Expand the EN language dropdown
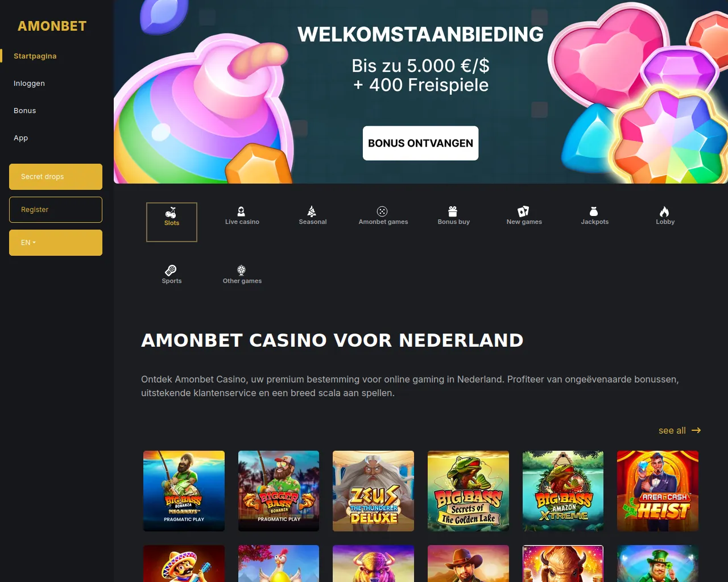728x582 pixels. coord(56,243)
